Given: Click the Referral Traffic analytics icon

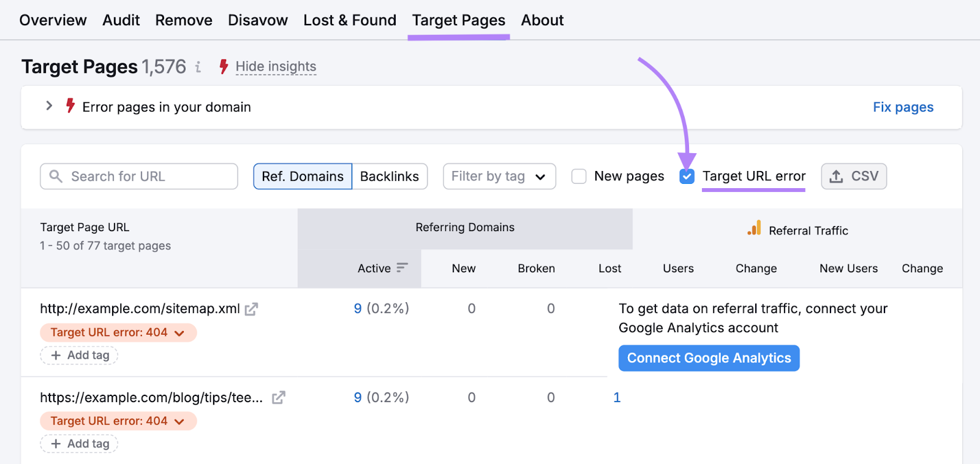Looking at the screenshot, I should tap(754, 229).
